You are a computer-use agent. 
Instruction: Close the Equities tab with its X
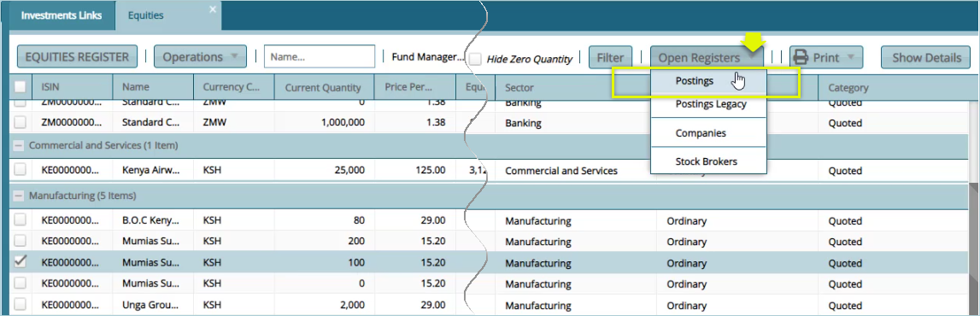[x=213, y=9]
